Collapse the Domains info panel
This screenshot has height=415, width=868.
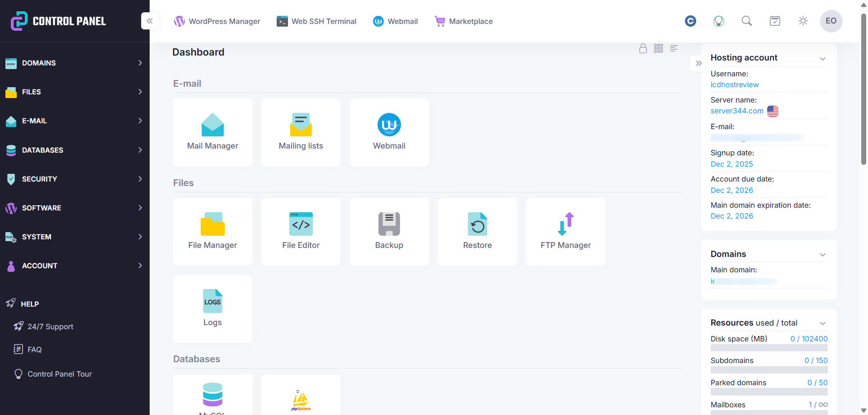point(823,255)
